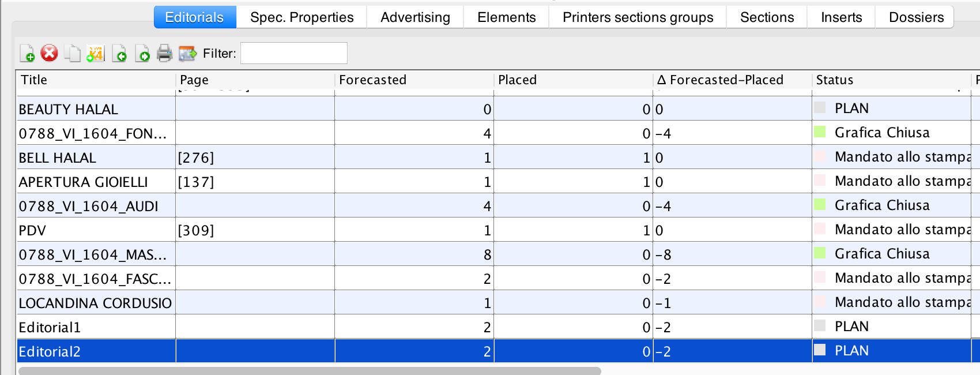980x375 pixels.
Task: Go to the Dossiers tab
Action: [916, 17]
